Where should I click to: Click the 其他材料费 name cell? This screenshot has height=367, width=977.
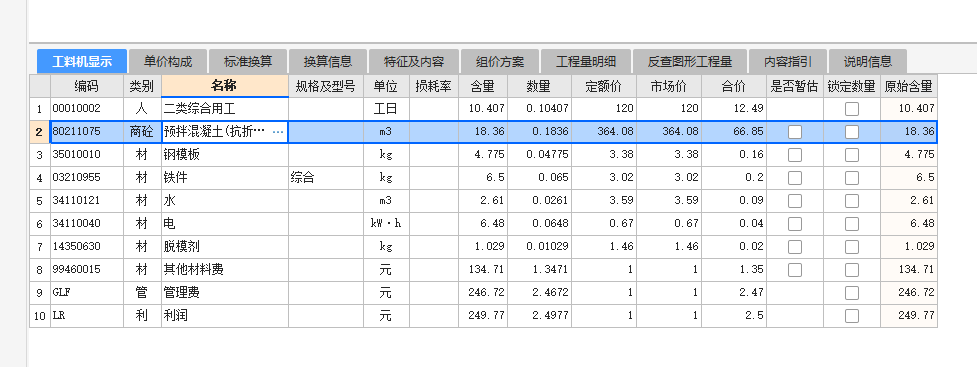(x=224, y=270)
